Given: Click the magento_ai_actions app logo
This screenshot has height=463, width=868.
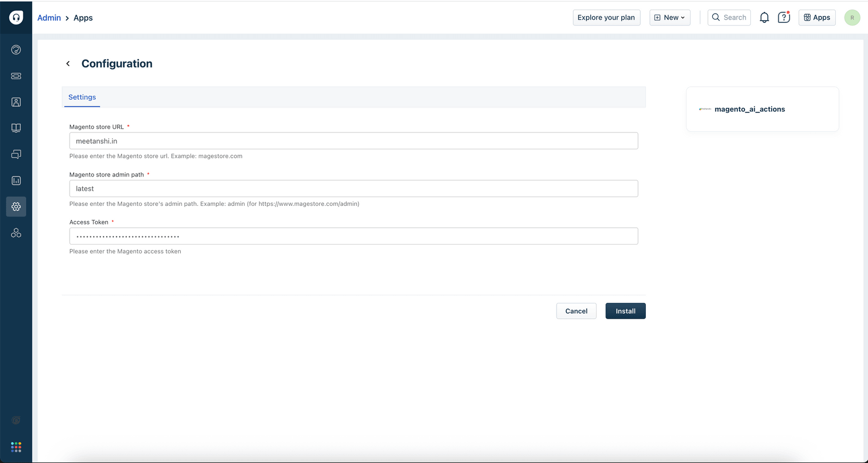Looking at the screenshot, I should (x=705, y=109).
